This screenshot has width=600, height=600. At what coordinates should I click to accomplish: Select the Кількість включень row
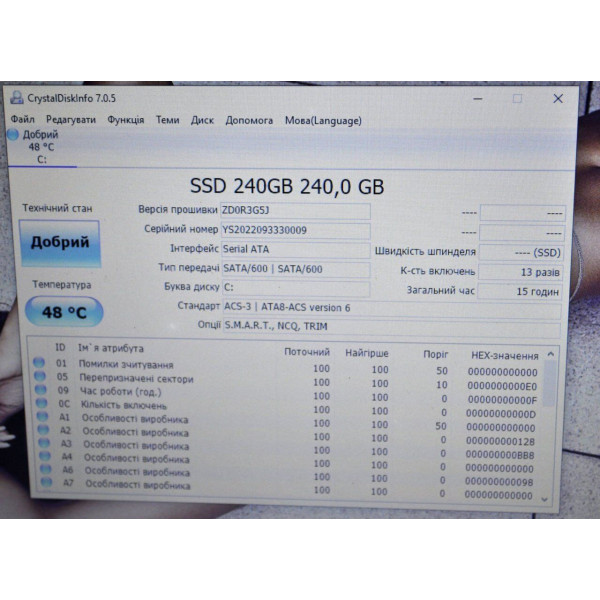tap(287, 408)
